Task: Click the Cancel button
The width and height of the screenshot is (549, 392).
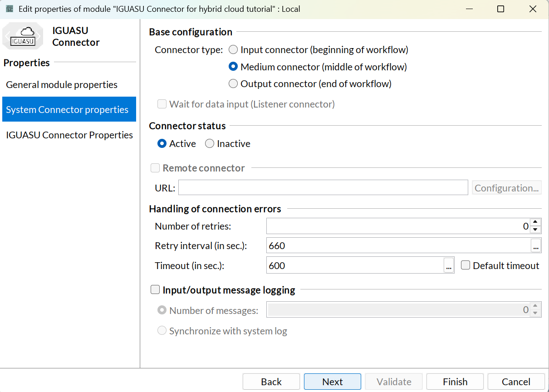Action: (516, 382)
